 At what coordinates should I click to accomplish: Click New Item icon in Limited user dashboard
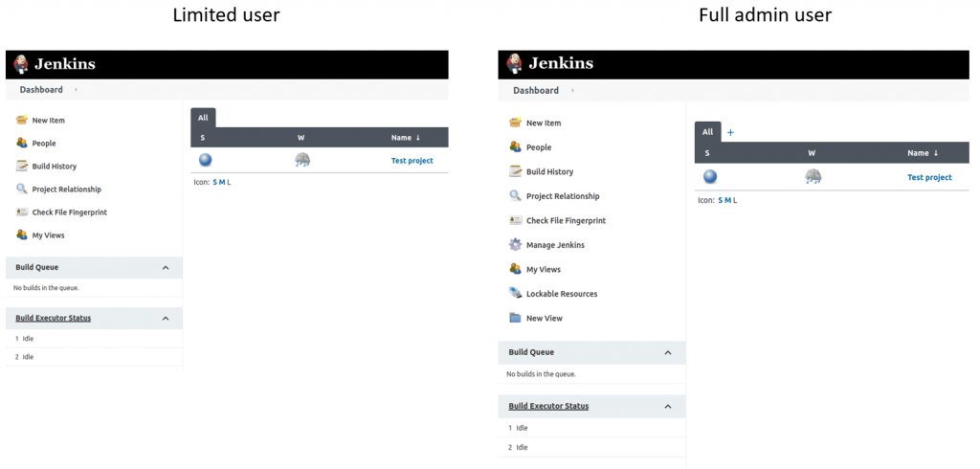(x=22, y=121)
